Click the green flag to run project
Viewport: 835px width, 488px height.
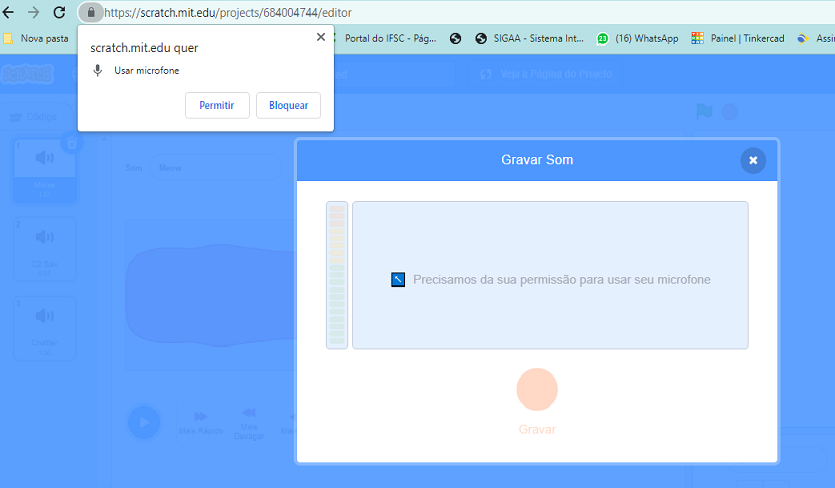click(x=704, y=112)
